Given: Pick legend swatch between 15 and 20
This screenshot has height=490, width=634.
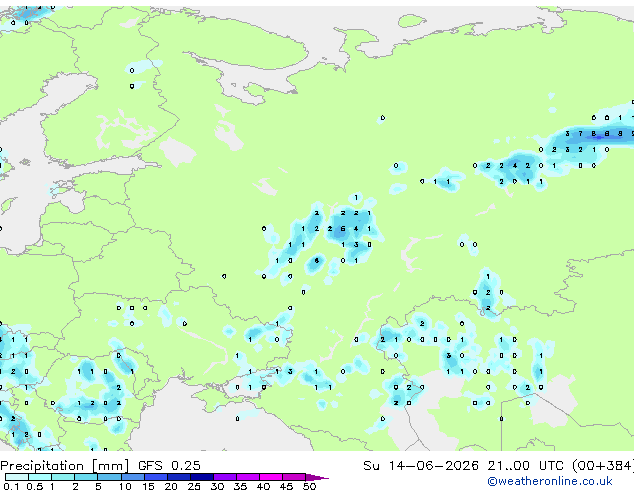Looking at the screenshot, I should tap(155, 477).
